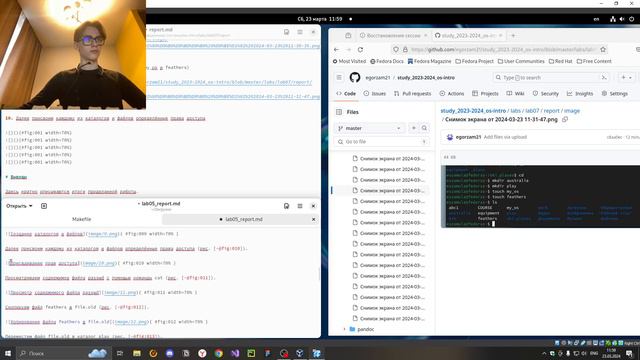Open repository Settings tab
Viewport: 640px width, 360px height.
click(614, 93)
